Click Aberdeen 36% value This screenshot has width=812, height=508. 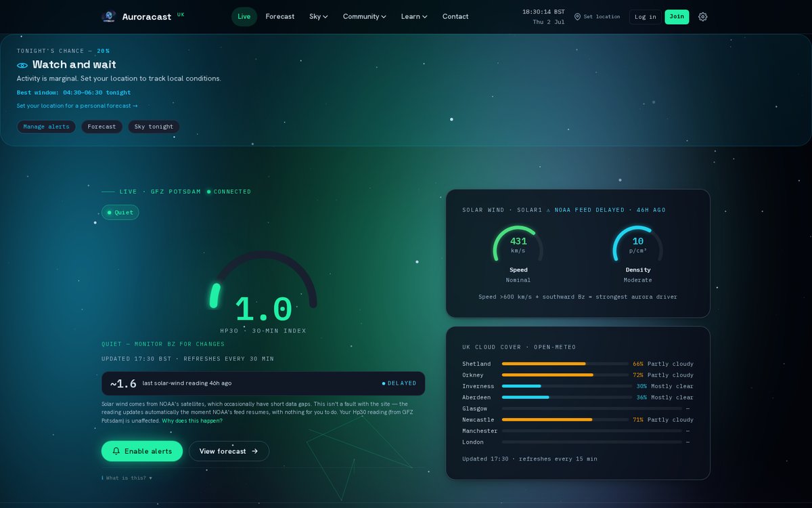[x=641, y=398]
